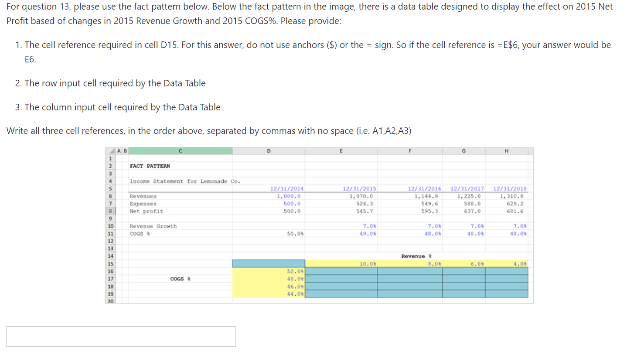Click the answer input box below the spreadsheet
The width and height of the screenshot is (644, 352).
tap(121, 336)
